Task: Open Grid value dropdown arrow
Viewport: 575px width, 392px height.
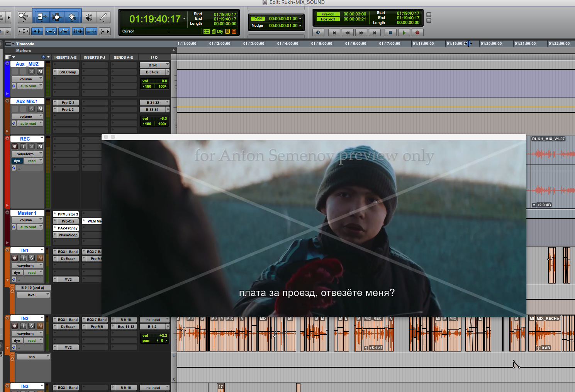Action: pyautogui.click(x=300, y=19)
